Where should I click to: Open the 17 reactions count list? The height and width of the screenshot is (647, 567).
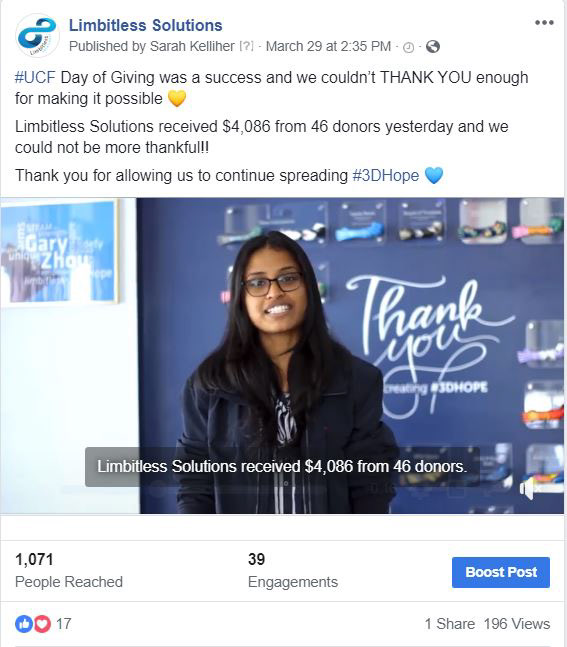pos(64,623)
